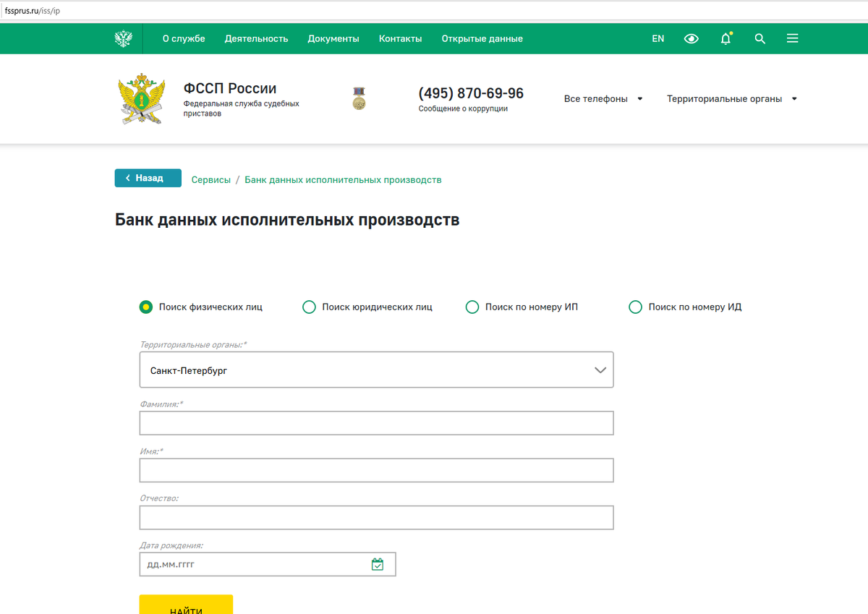
Task: Open the hamburger menu
Action: coord(792,38)
